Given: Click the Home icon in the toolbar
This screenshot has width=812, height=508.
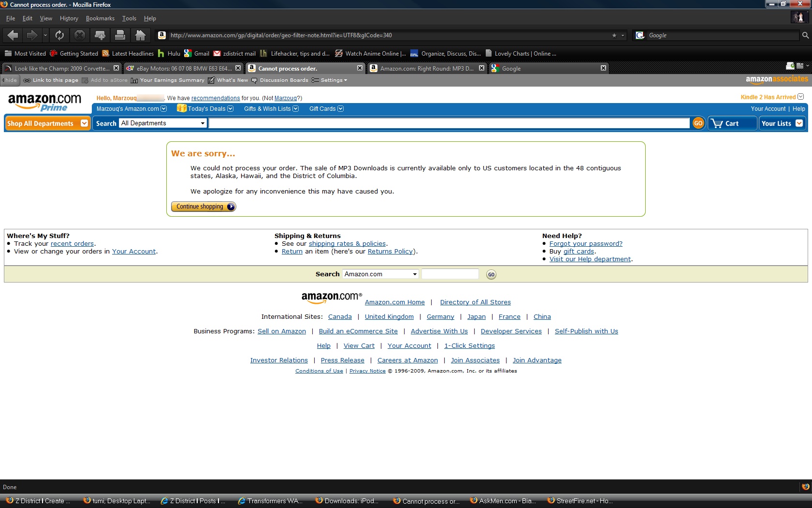Looking at the screenshot, I should (x=140, y=35).
